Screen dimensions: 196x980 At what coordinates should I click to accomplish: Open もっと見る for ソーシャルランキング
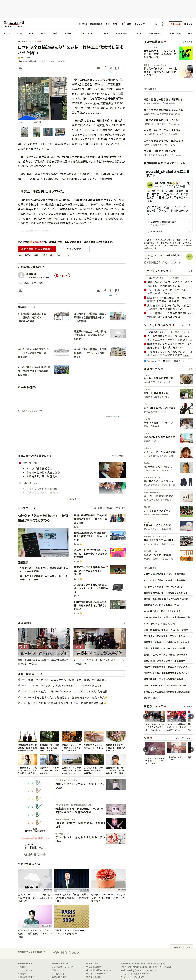[x=187, y=325]
